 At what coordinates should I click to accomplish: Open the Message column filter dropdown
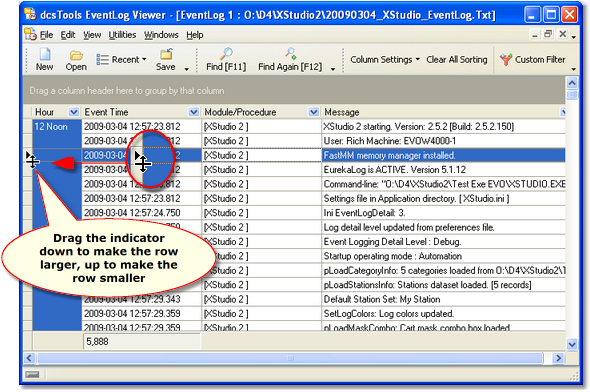[563, 112]
